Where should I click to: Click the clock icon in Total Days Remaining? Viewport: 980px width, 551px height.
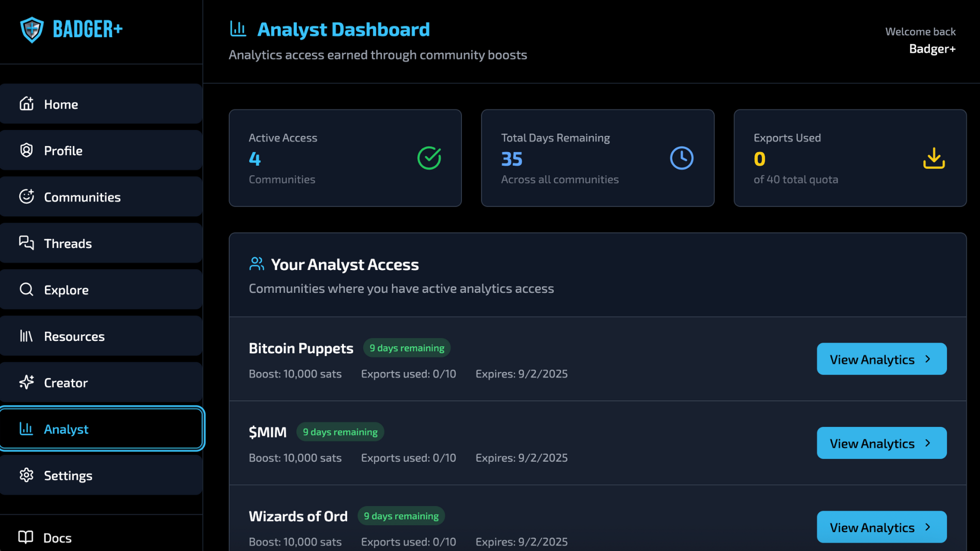(x=681, y=158)
